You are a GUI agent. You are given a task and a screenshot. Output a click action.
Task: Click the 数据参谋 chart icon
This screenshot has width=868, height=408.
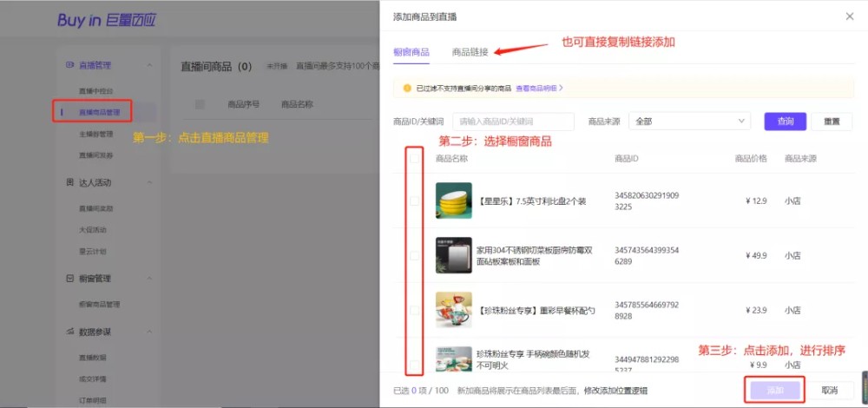point(69,332)
